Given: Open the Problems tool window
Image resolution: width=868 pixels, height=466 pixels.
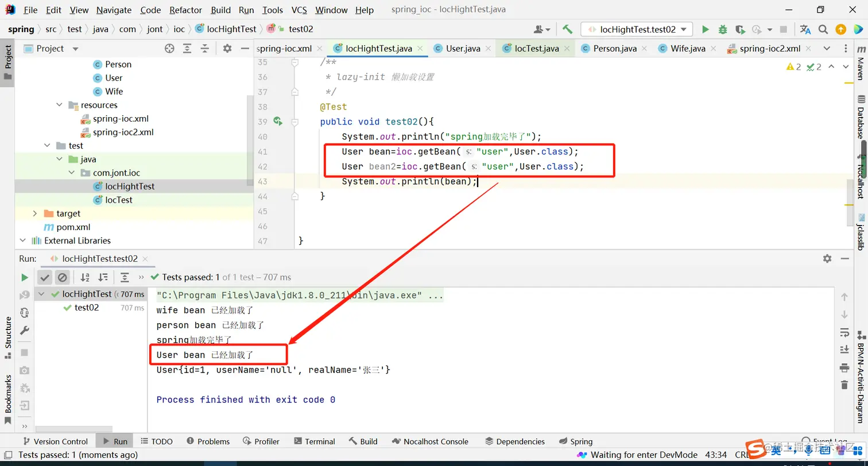Looking at the screenshot, I should (x=208, y=441).
